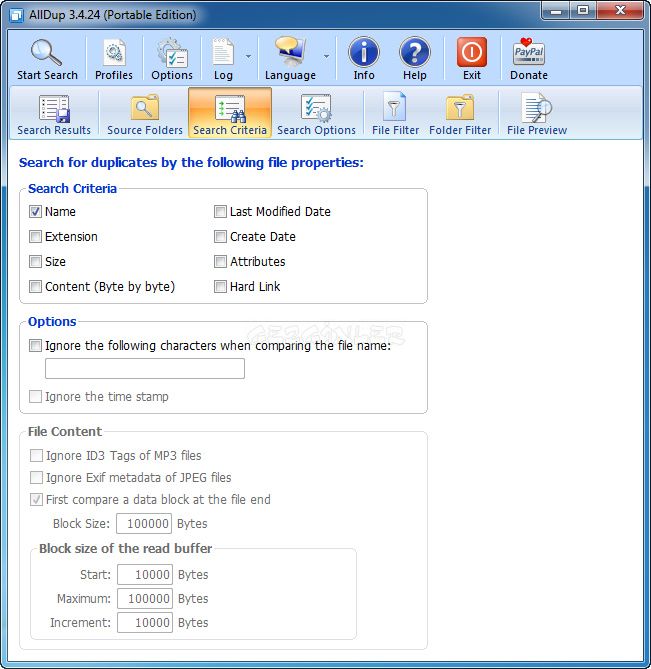Switch to the File Filter tab

tap(395, 112)
